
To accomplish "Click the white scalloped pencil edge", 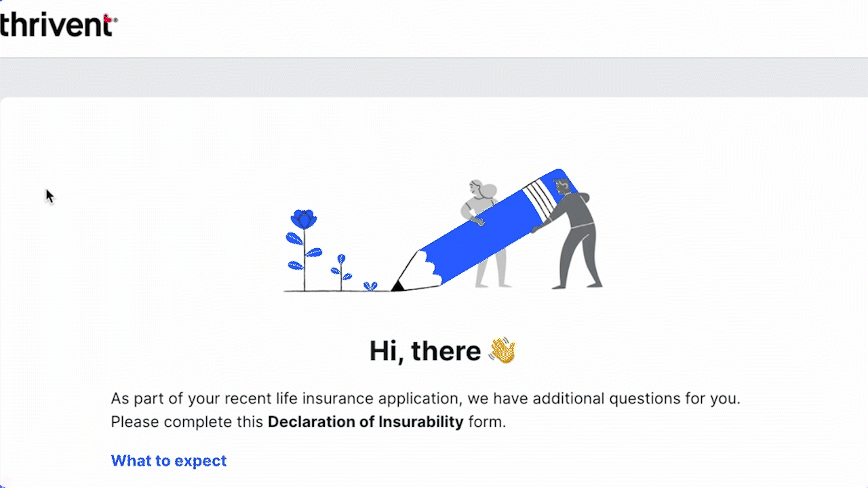I will [427, 266].
